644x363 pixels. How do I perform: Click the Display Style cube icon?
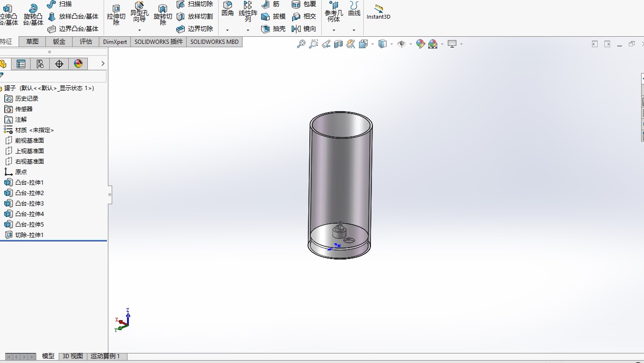(x=382, y=44)
